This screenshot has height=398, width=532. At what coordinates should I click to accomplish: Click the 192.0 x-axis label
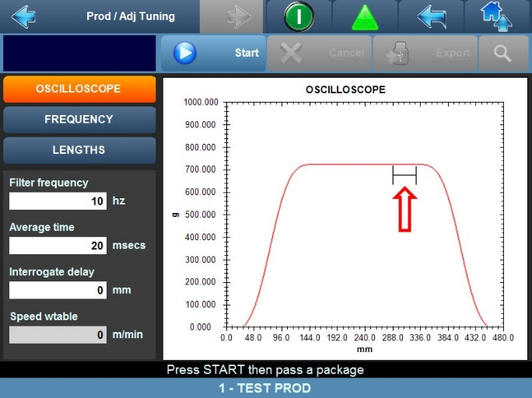(337, 337)
